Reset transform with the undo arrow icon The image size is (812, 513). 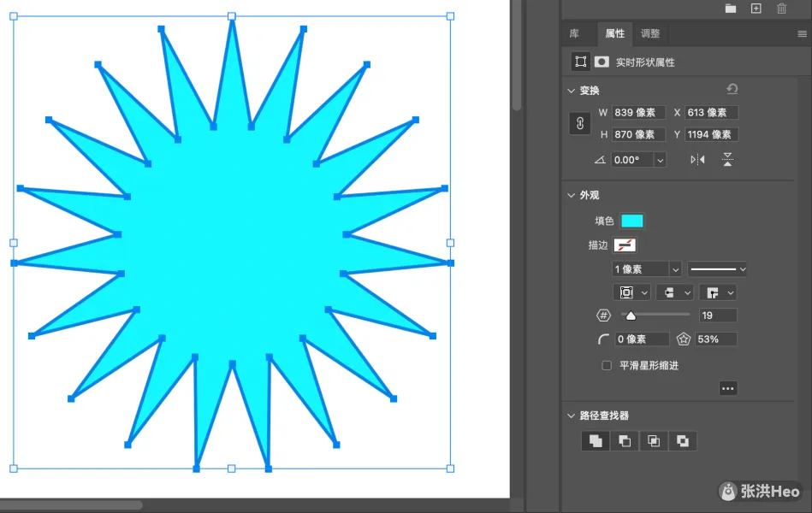click(x=732, y=89)
